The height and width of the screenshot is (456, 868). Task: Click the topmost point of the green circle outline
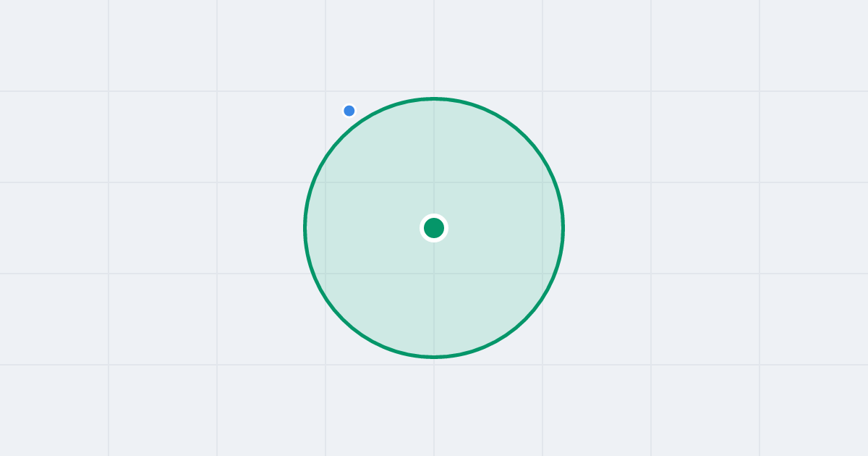434,98
